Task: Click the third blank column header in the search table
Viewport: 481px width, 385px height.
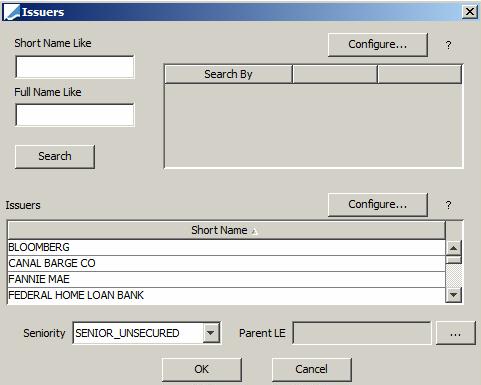Action: click(x=420, y=74)
